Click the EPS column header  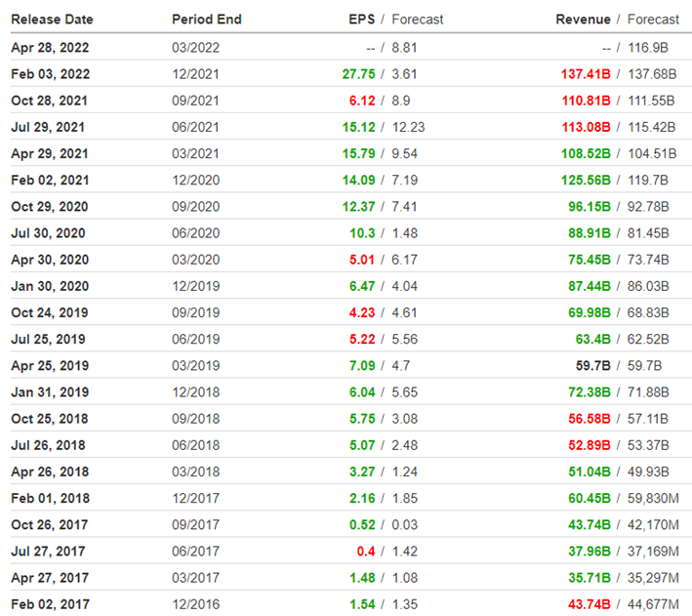[x=361, y=20]
